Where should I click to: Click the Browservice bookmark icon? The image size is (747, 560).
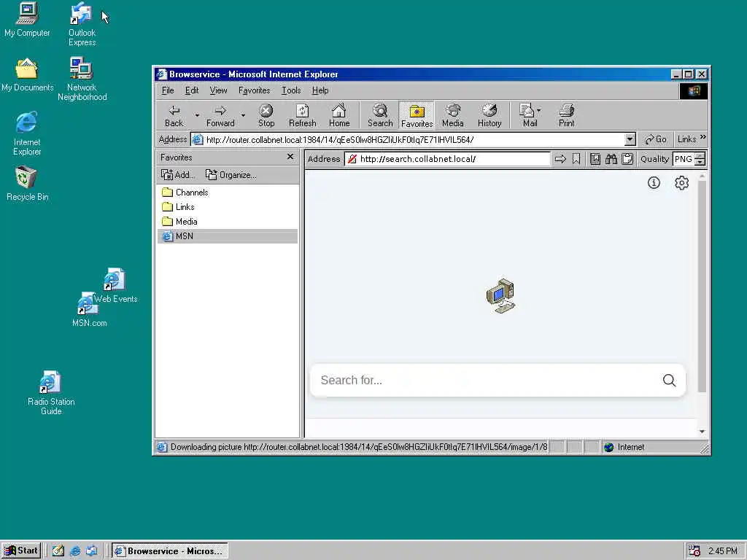576,159
